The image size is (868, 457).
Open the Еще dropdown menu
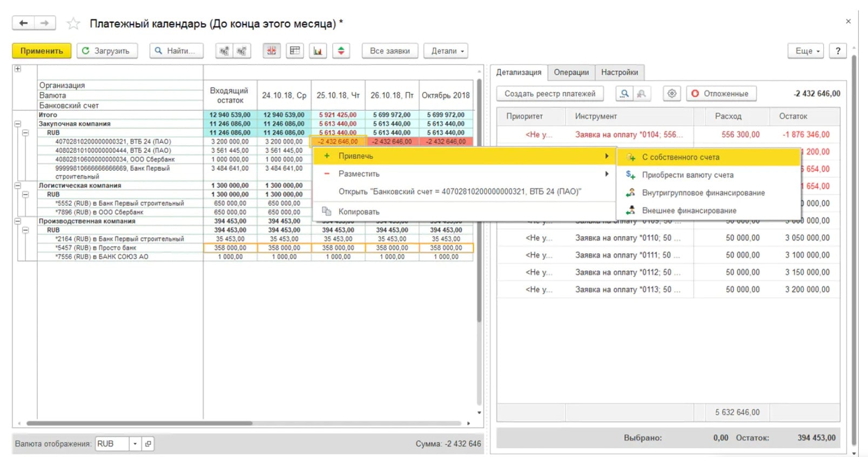tap(806, 51)
